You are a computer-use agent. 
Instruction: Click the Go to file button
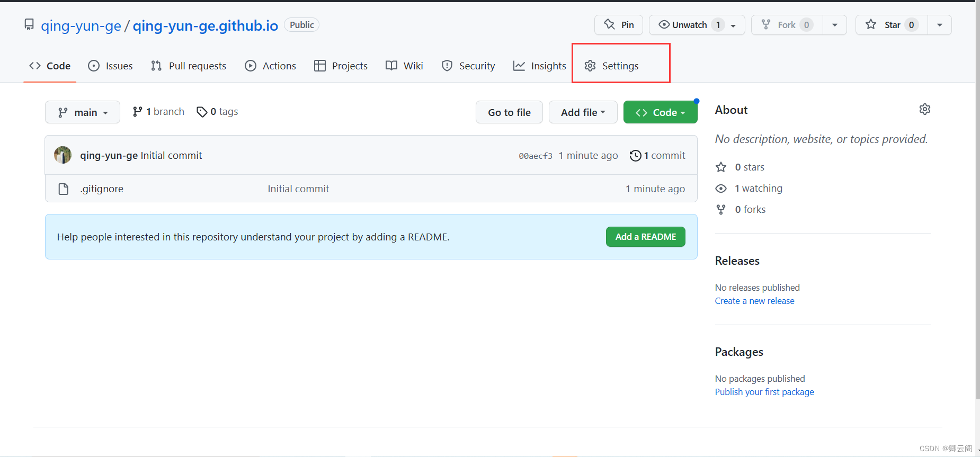pos(509,112)
